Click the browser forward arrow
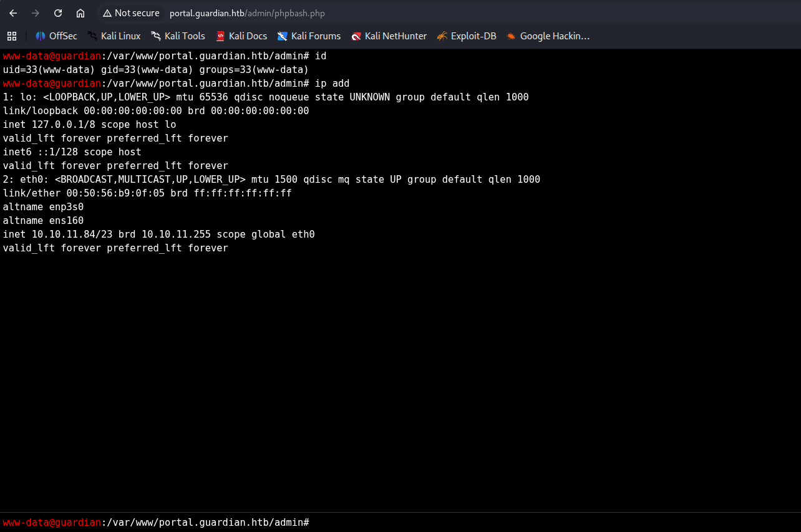Viewport: 801px width, 532px height. 36,13
